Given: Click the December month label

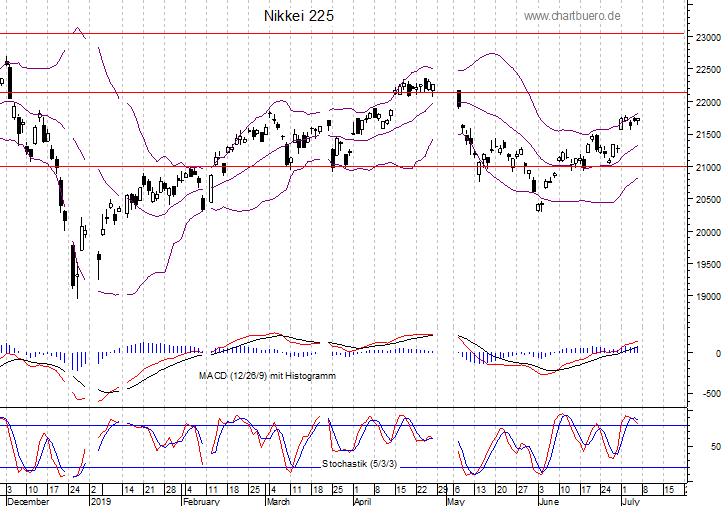Looking at the screenshot, I should (x=29, y=501).
